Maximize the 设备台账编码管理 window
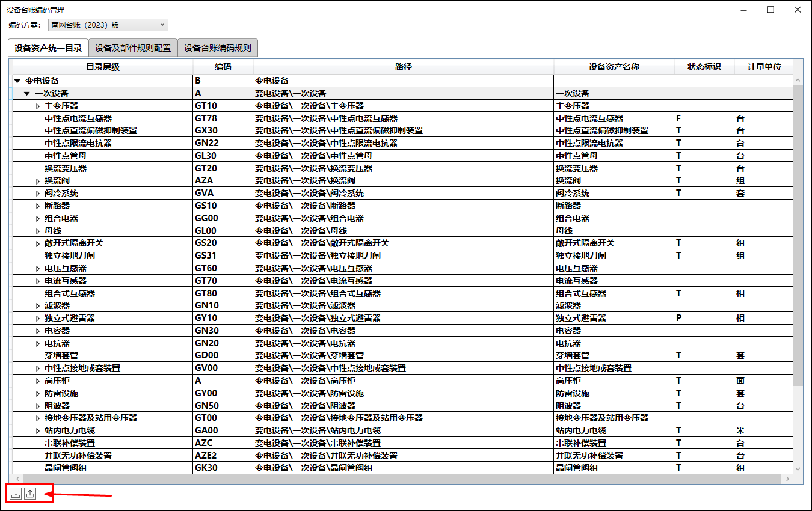This screenshot has width=812, height=511. pyautogui.click(x=770, y=10)
